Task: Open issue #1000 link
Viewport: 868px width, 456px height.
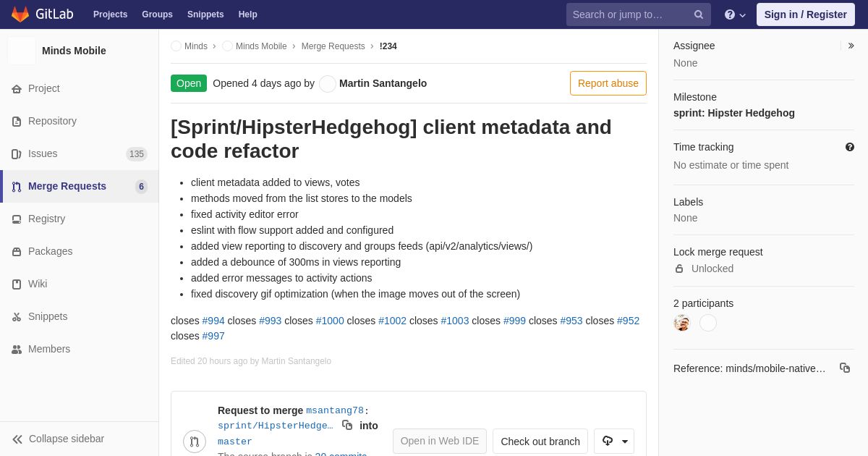Action: pos(330,321)
